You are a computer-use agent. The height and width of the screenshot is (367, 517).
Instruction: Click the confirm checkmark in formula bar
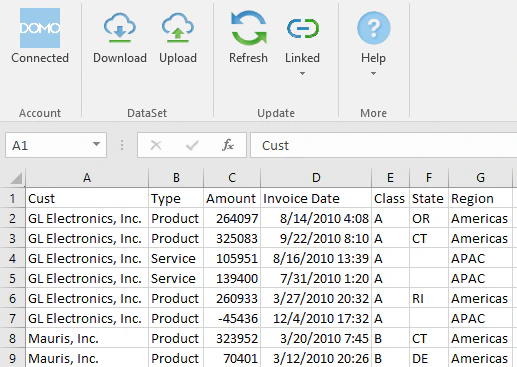point(192,145)
